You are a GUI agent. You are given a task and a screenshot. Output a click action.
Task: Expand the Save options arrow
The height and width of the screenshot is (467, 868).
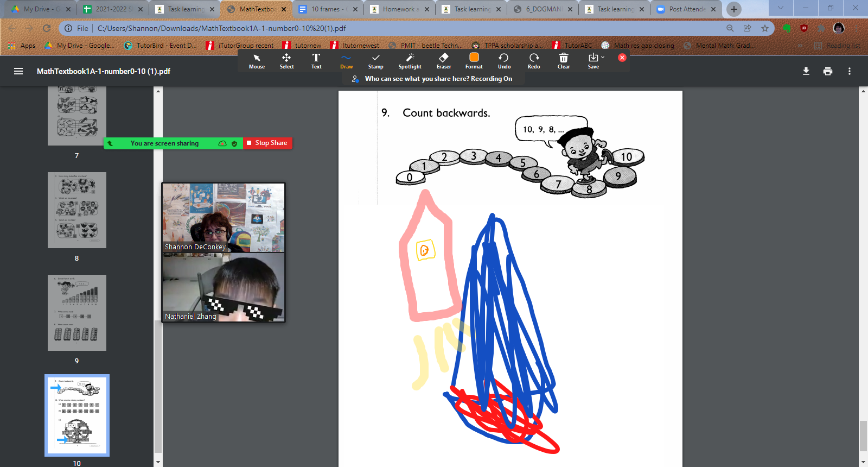tap(603, 57)
